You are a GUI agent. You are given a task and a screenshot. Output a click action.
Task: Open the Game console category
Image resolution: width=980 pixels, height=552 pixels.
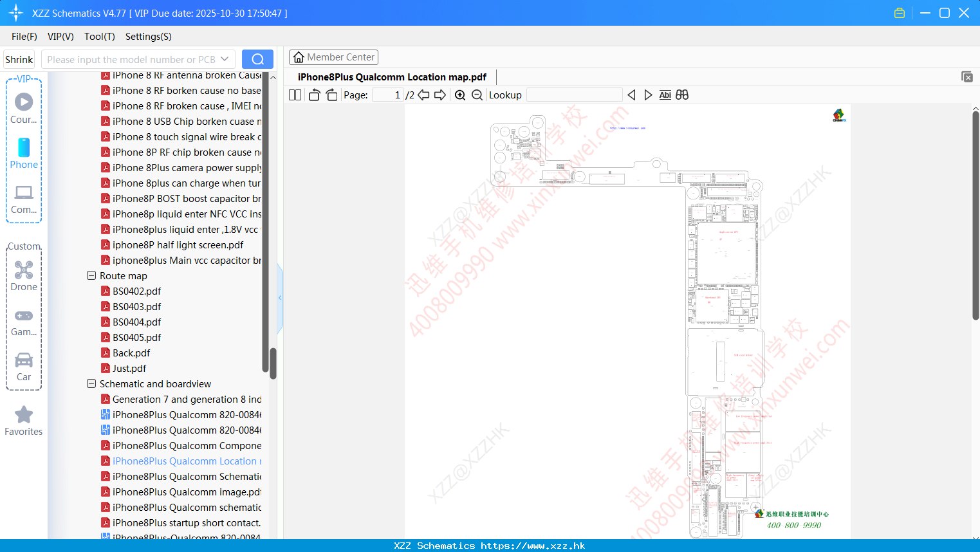(24, 323)
